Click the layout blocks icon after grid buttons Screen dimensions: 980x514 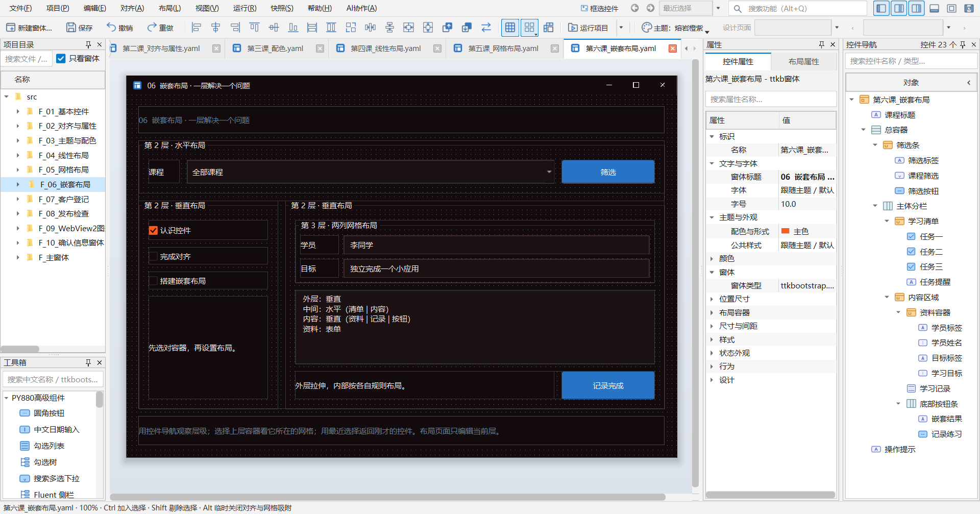(549, 28)
